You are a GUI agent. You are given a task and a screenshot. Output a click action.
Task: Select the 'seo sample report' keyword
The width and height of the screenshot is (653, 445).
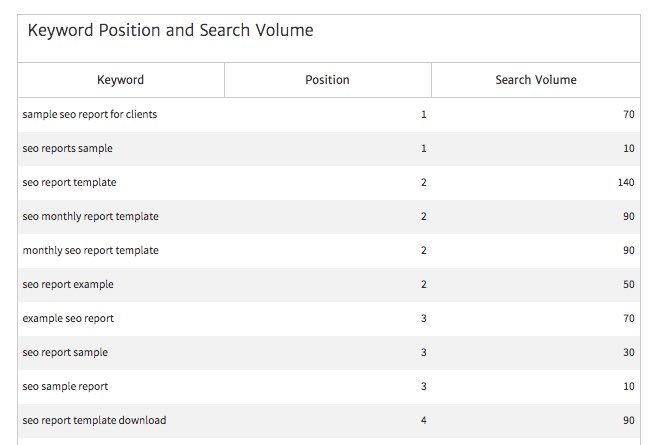point(65,386)
